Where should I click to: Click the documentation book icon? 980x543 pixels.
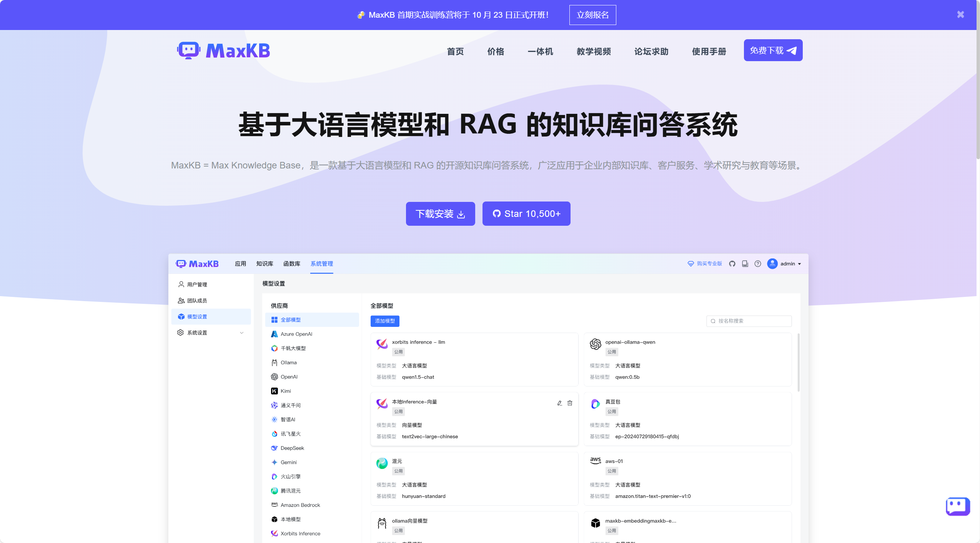click(745, 264)
